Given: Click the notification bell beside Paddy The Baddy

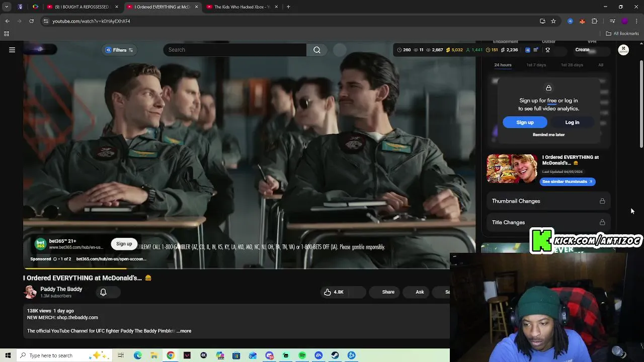Looking at the screenshot, I should 103,292.
